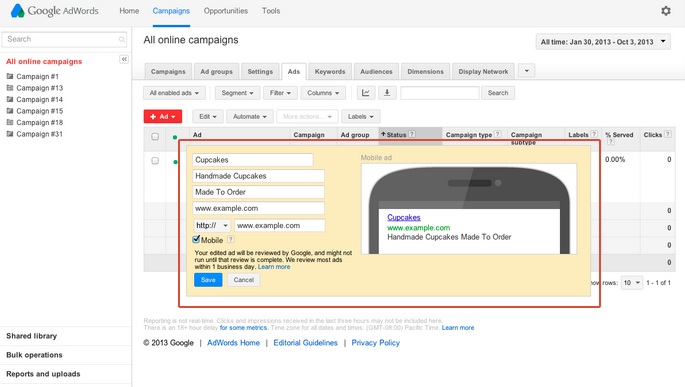Click the Campaign #14 folder icon

pyautogui.click(x=10, y=99)
